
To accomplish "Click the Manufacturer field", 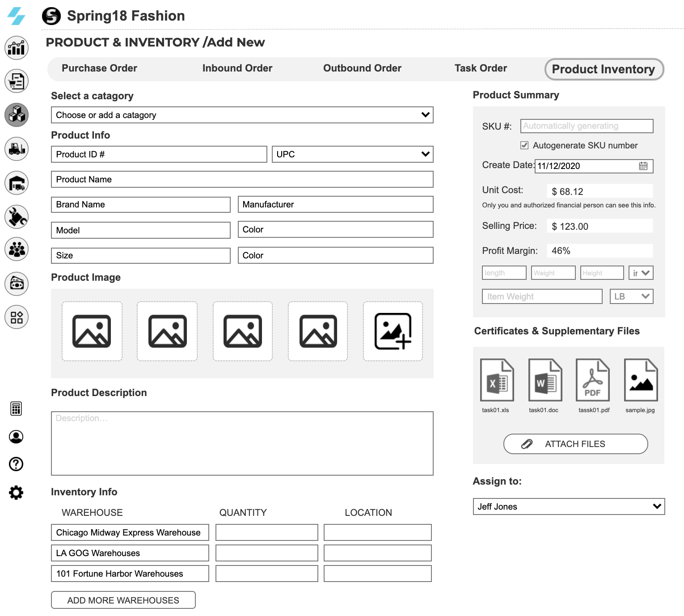I will [336, 204].
